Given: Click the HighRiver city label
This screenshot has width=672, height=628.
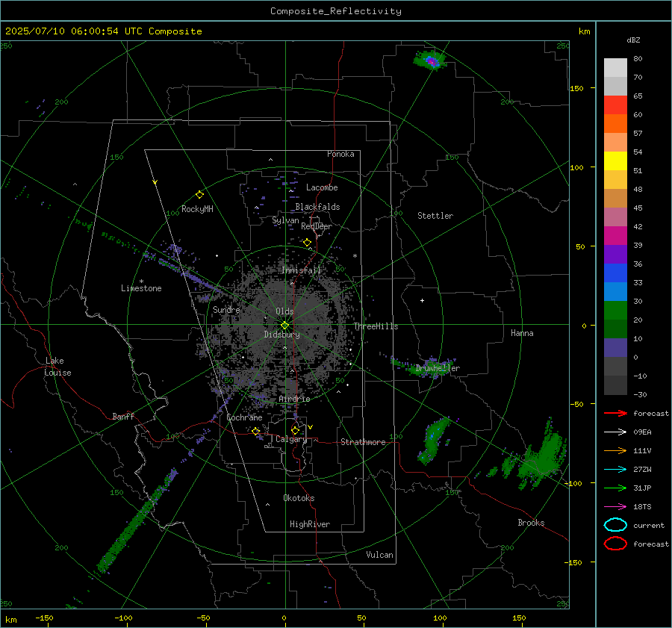Looking at the screenshot, I should click(310, 524).
